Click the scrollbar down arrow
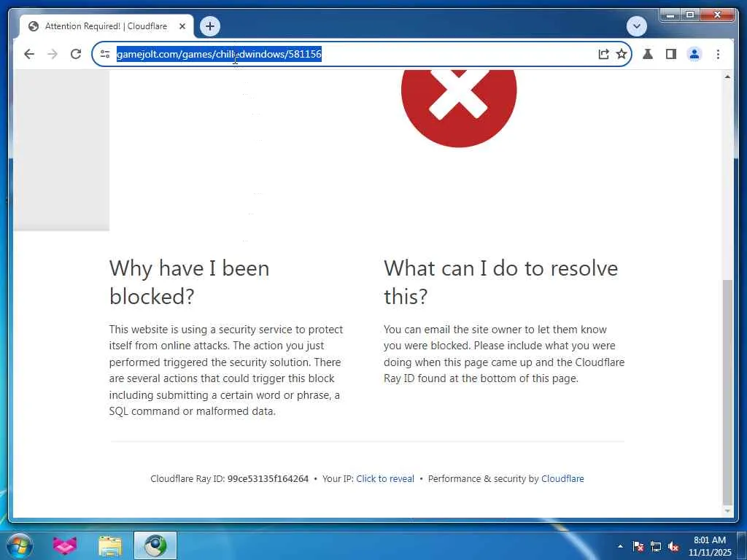The height and width of the screenshot is (560, 747). (727, 511)
